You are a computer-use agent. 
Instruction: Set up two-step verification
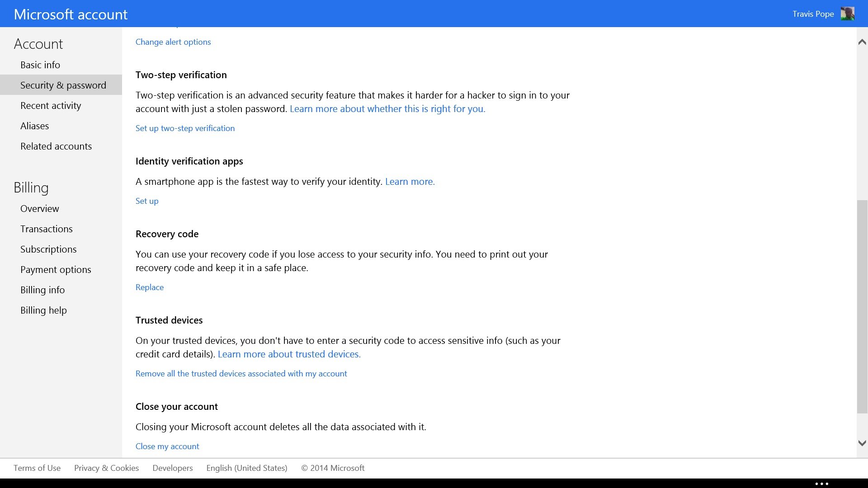185,128
